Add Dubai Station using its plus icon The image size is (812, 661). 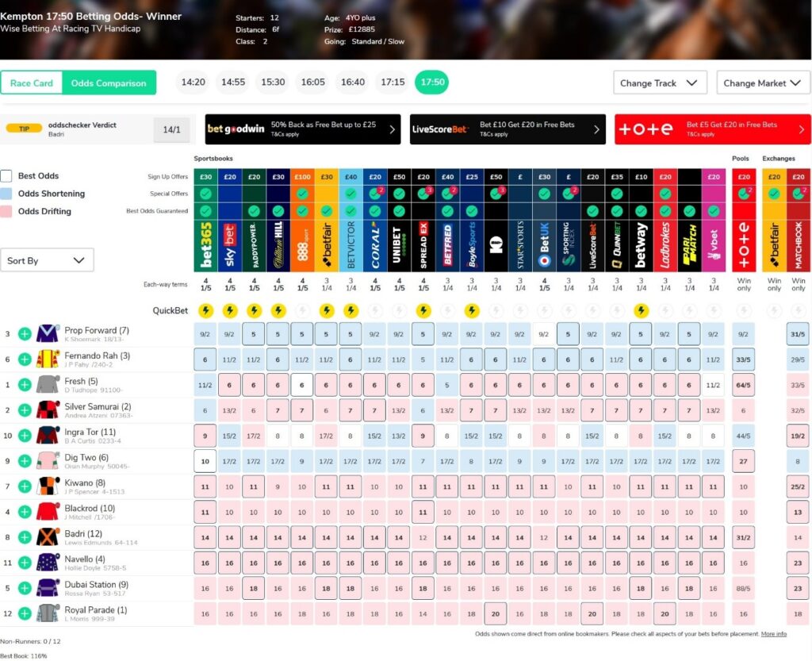tap(25, 588)
